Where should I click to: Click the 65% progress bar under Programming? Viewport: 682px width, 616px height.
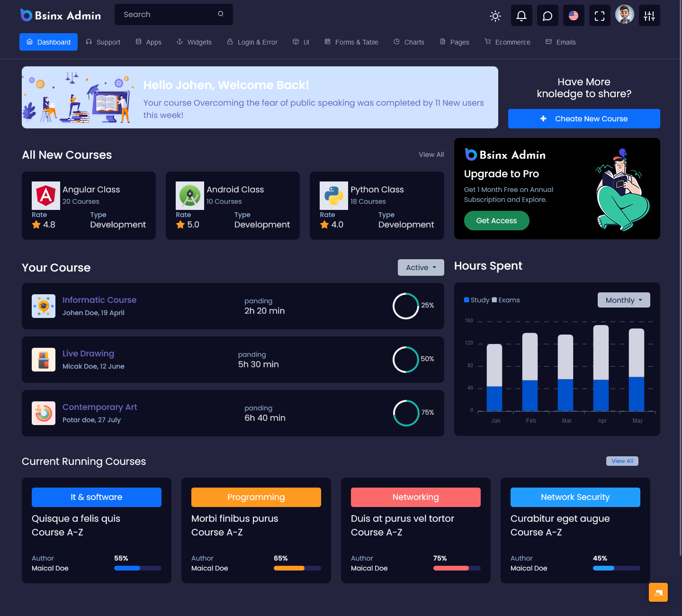point(297,568)
